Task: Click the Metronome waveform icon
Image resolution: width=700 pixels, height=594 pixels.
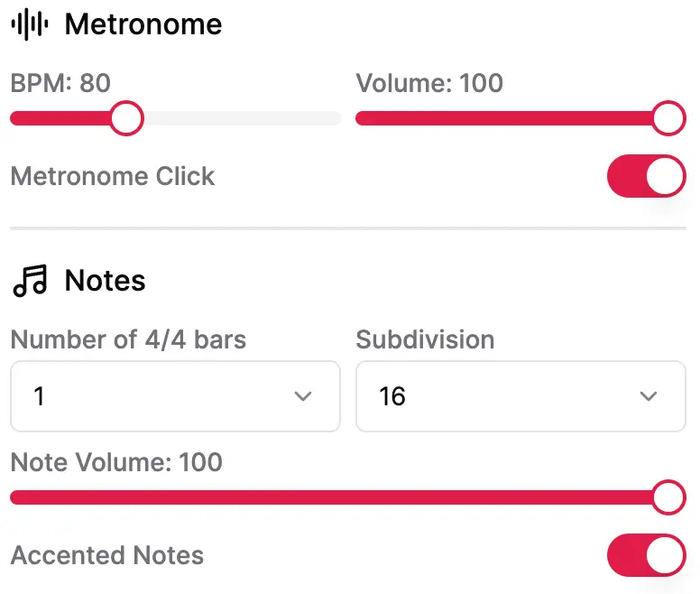Action: pos(29,24)
